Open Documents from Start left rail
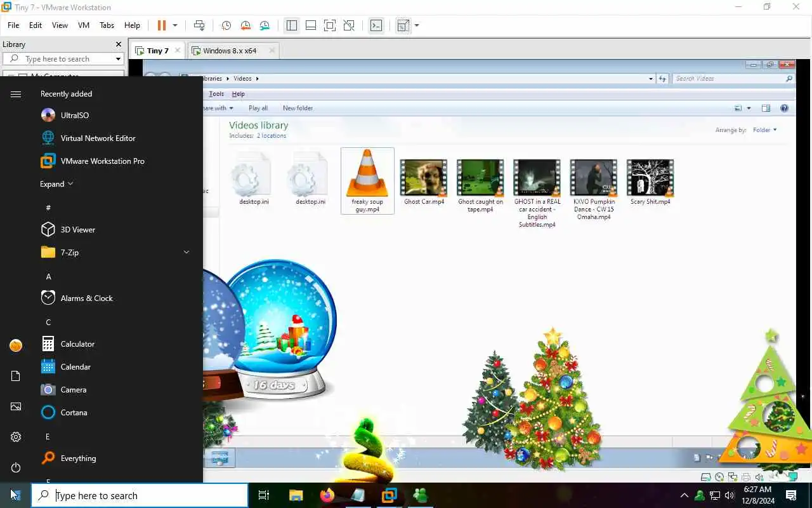Image resolution: width=812 pixels, height=508 pixels. 16,376
